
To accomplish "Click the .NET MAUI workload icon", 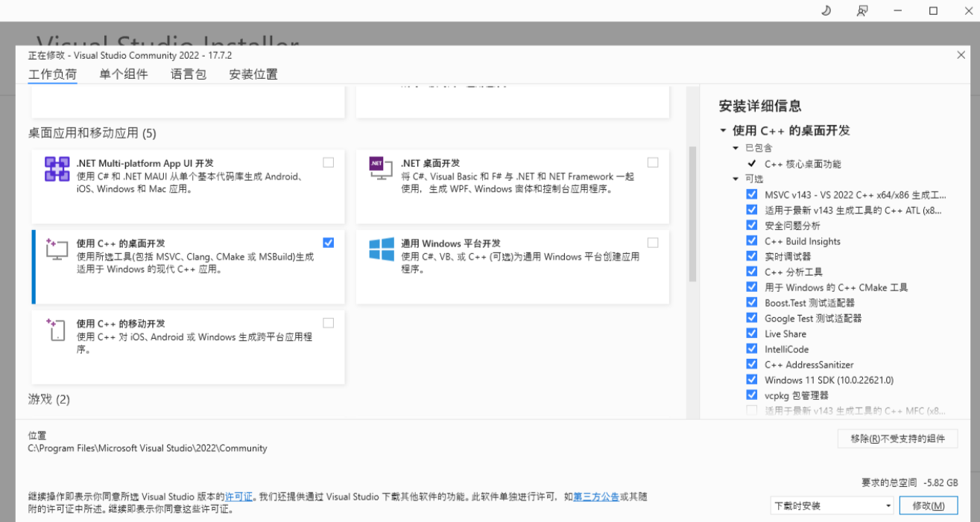I will 57,169.
